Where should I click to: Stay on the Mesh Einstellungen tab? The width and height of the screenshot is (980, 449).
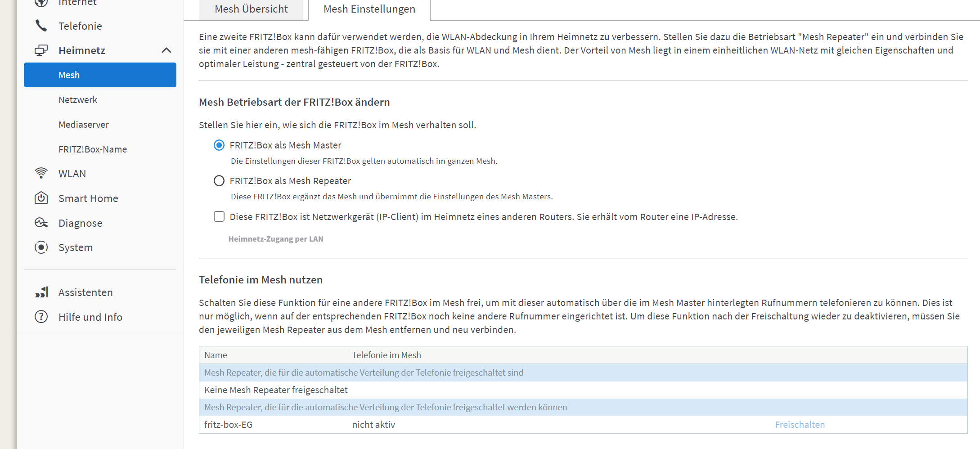369,9
